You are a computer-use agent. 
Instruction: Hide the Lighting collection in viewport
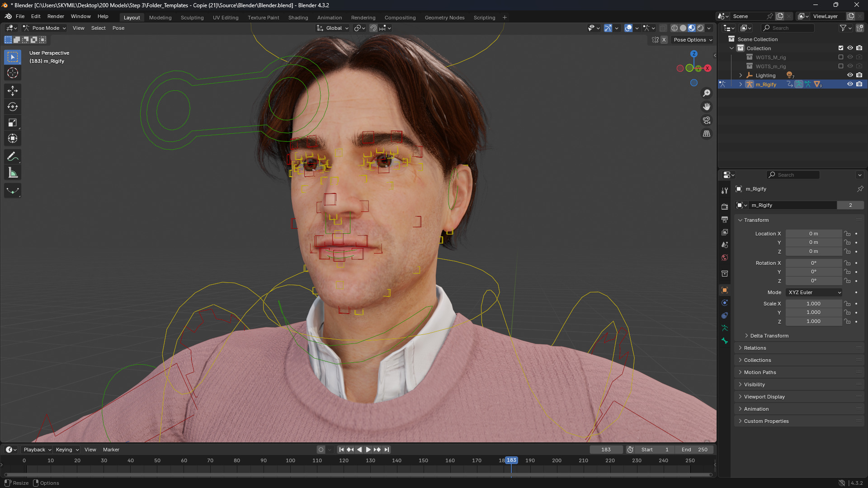point(850,75)
